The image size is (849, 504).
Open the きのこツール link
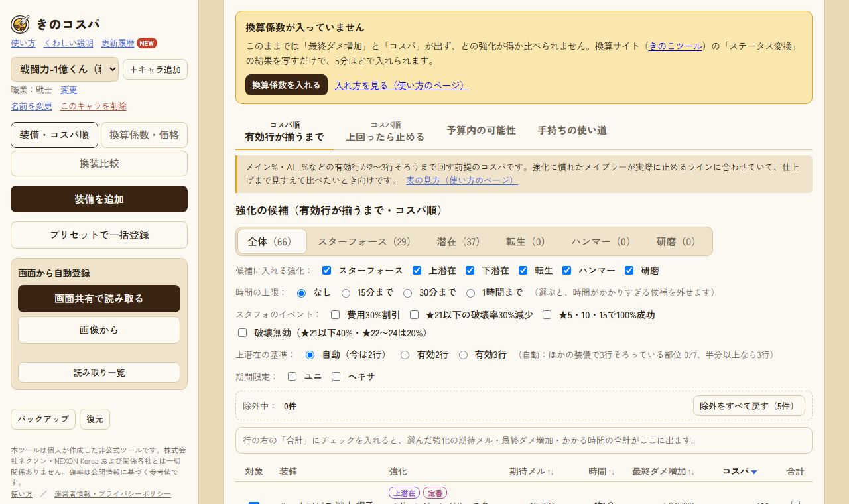pos(675,46)
